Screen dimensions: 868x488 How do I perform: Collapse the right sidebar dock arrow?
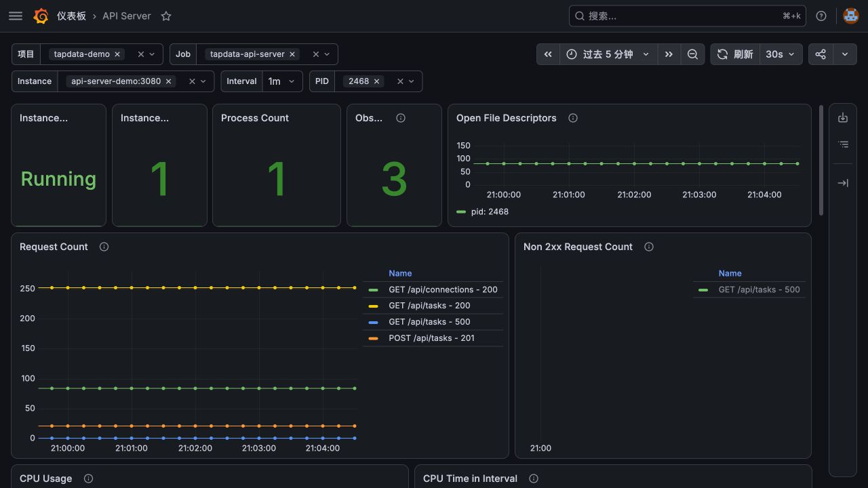pyautogui.click(x=843, y=183)
